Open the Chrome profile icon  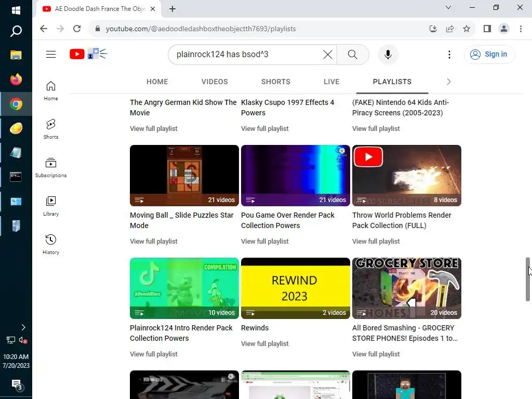click(x=504, y=29)
